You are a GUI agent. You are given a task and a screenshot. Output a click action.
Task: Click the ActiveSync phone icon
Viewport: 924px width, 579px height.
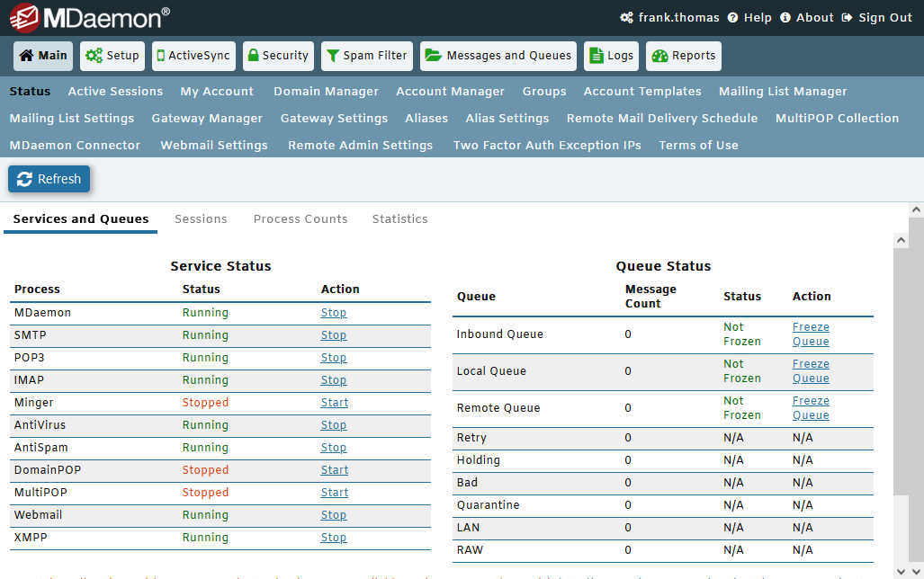tap(161, 56)
